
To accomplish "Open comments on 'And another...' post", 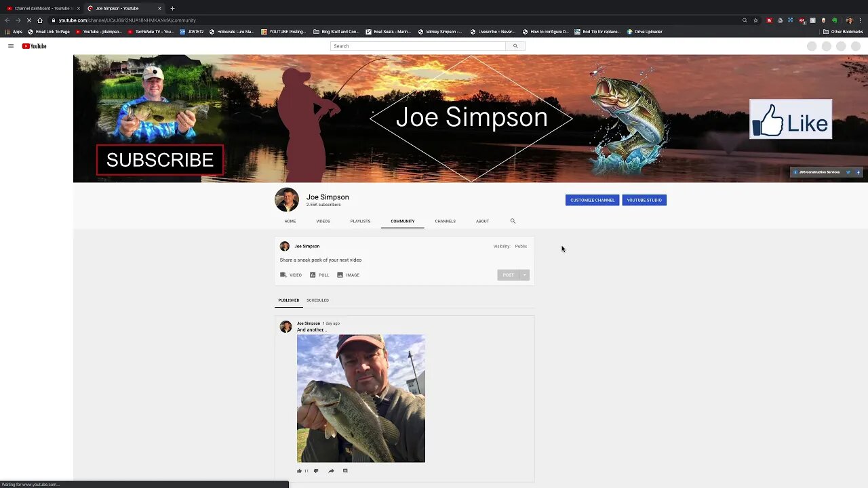I will pyautogui.click(x=345, y=471).
